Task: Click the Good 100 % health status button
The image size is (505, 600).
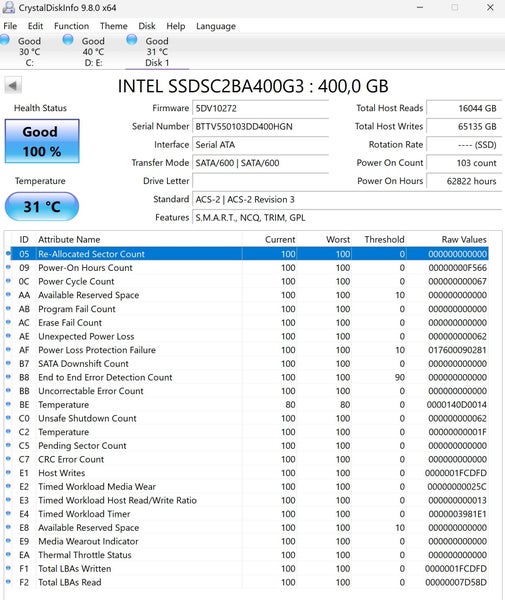Action: pyautogui.click(x=42, y=141)
